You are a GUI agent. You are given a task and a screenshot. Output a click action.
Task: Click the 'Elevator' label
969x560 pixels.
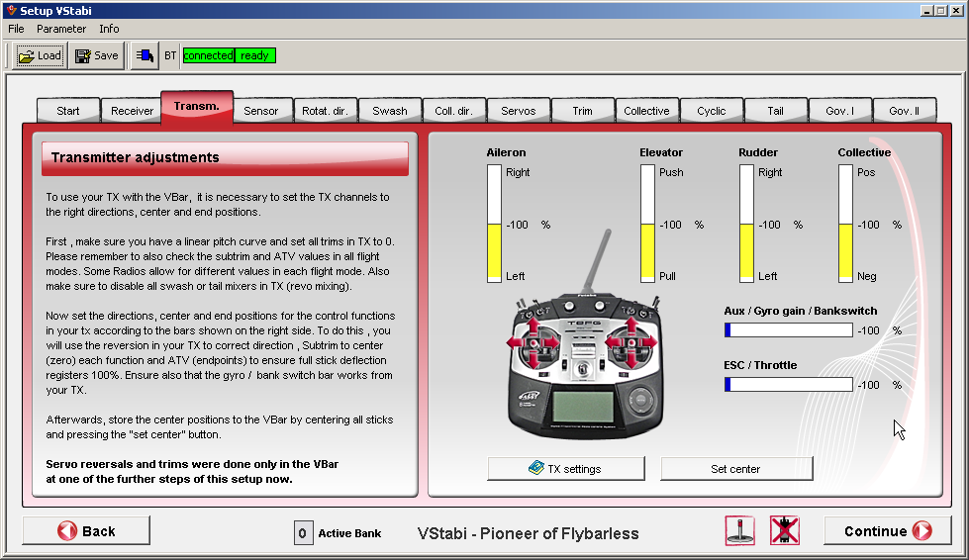coord(661,152)
